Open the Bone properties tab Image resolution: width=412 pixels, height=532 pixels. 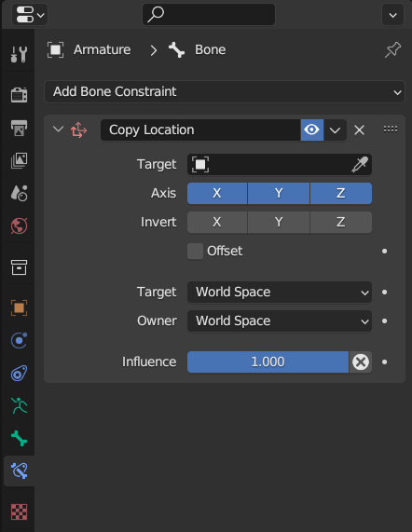pos(19,438)
